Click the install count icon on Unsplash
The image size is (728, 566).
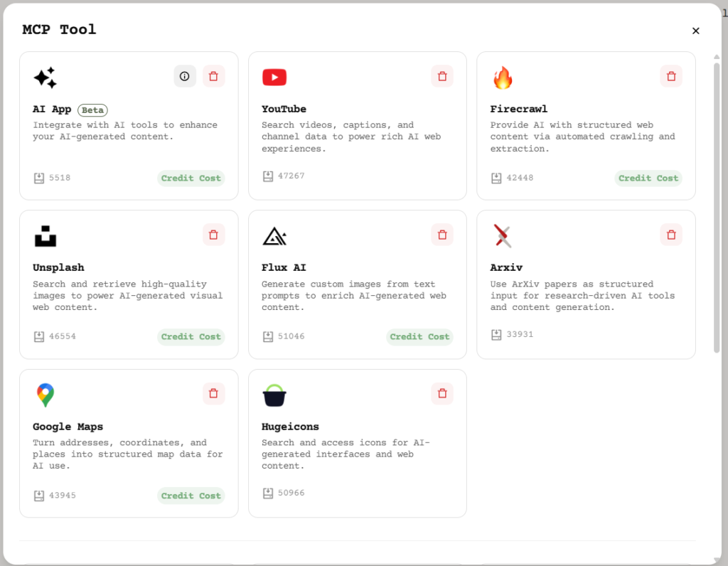39,336
